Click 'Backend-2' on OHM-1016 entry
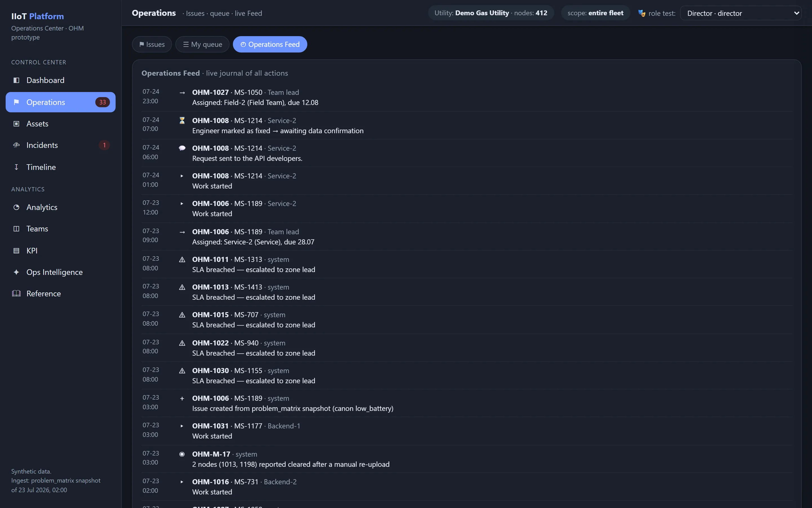 pos(280,482)
